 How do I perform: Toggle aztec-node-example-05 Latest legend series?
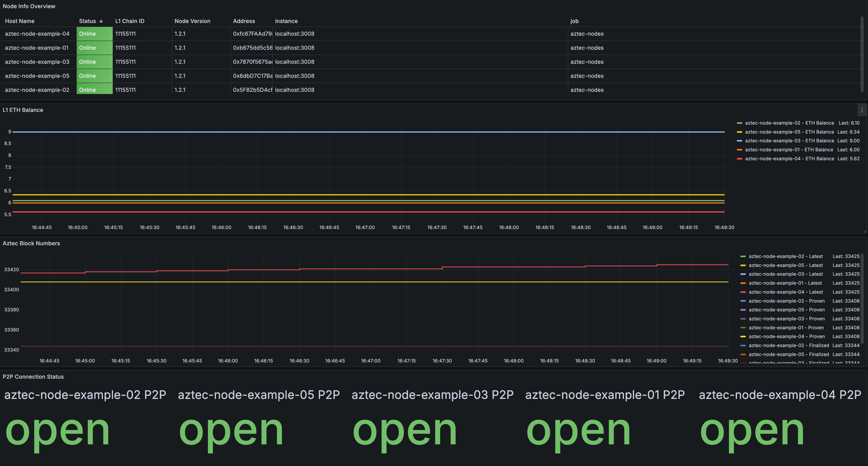[786, 265]
